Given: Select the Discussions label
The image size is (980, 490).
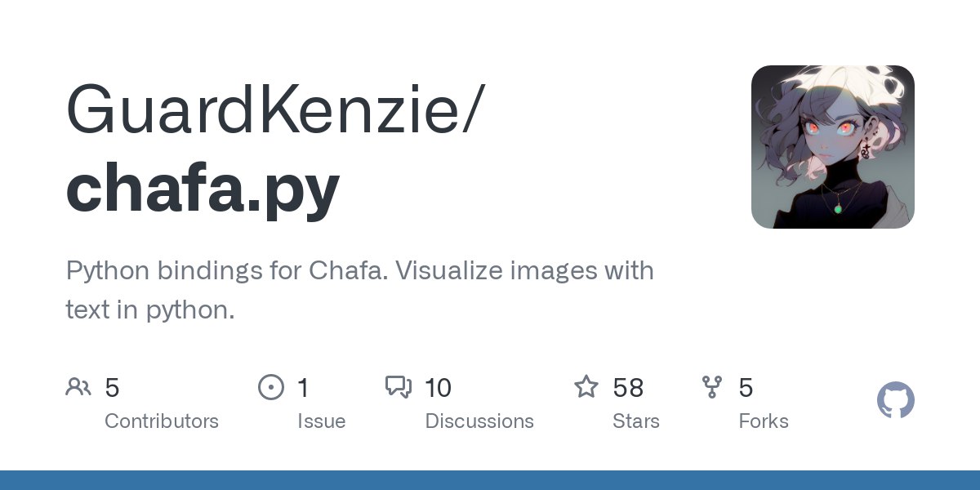Looking at the screenshot, I should point(479,421).
